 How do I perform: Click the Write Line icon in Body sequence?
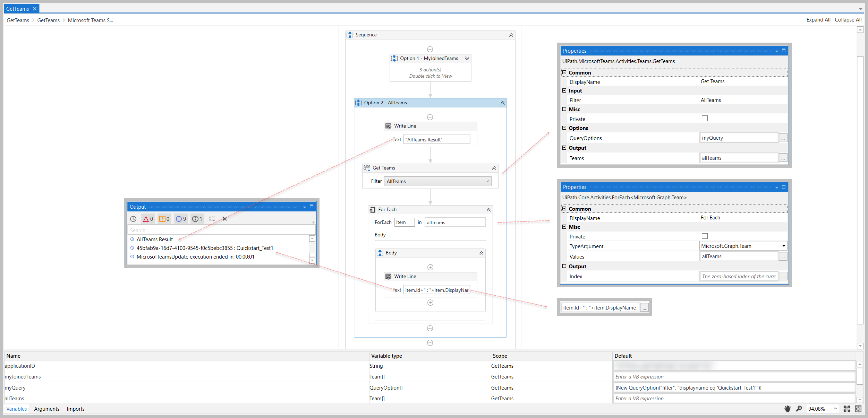[x=389, y=277]
